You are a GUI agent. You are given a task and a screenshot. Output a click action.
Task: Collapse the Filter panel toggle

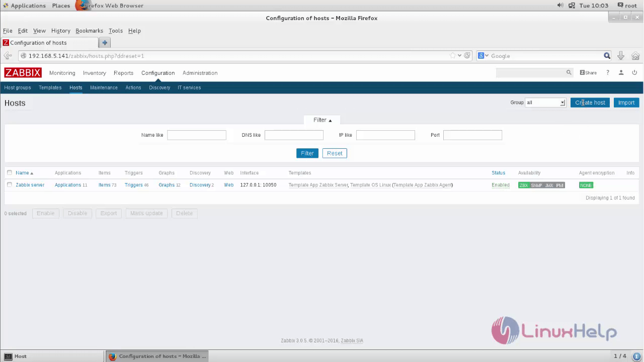(323, 120)
